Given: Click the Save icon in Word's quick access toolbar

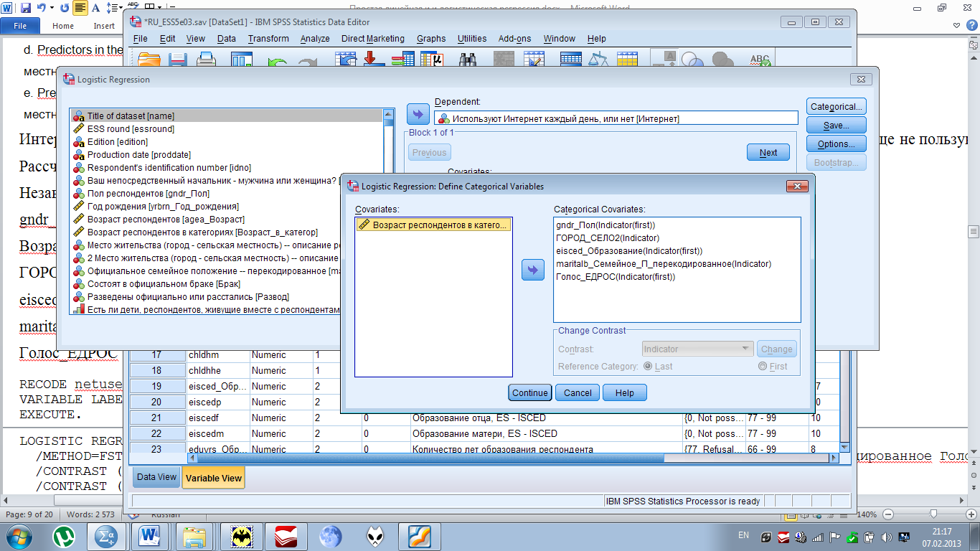Looking at the screenshot, I should point(26,8).
